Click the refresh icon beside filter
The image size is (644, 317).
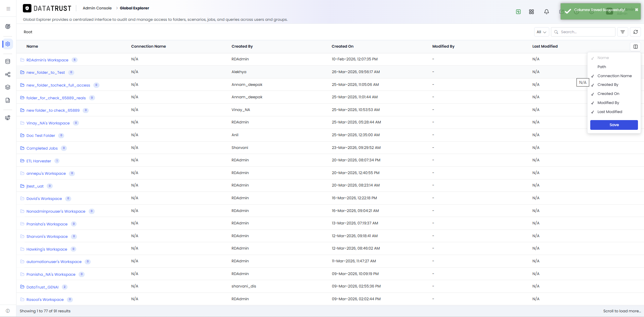point(636,32)
